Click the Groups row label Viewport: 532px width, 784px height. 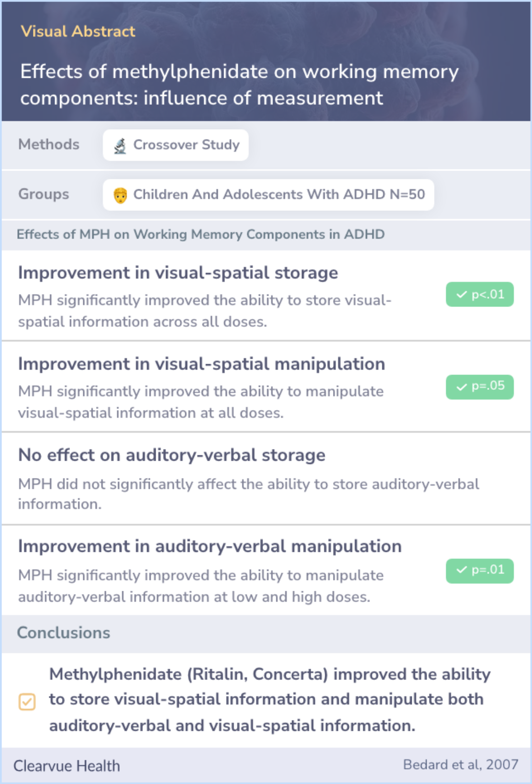[44, 194]
